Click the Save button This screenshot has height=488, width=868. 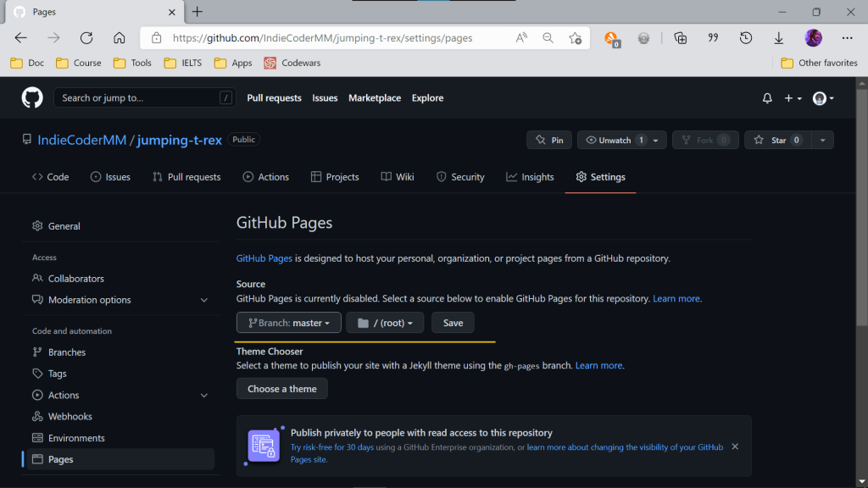(x=453, y=323)
